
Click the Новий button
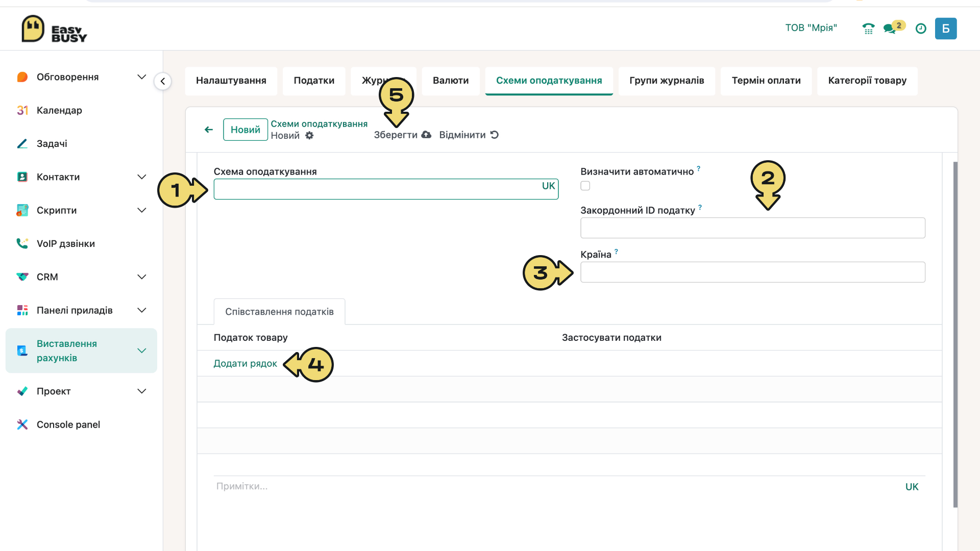(x=245, y=130)
